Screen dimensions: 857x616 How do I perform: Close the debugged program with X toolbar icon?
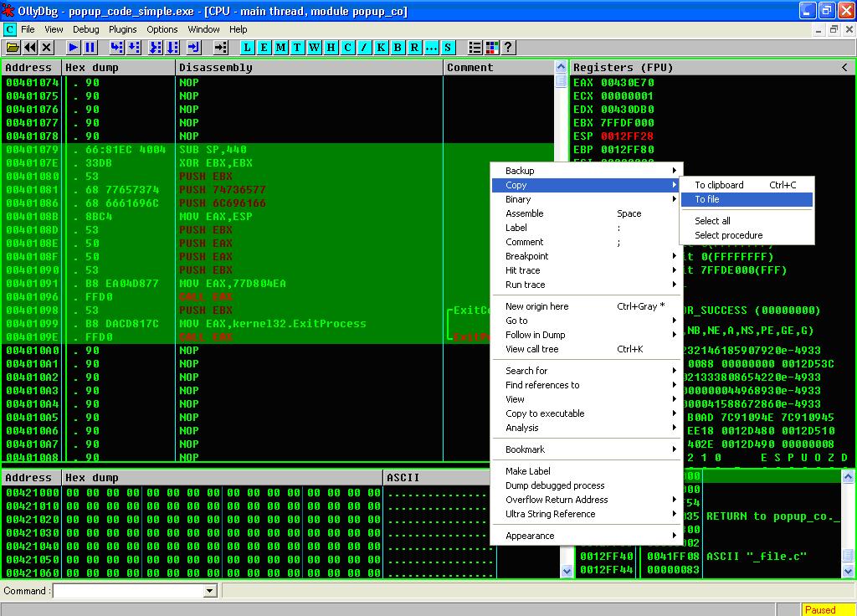coord(47,48)
